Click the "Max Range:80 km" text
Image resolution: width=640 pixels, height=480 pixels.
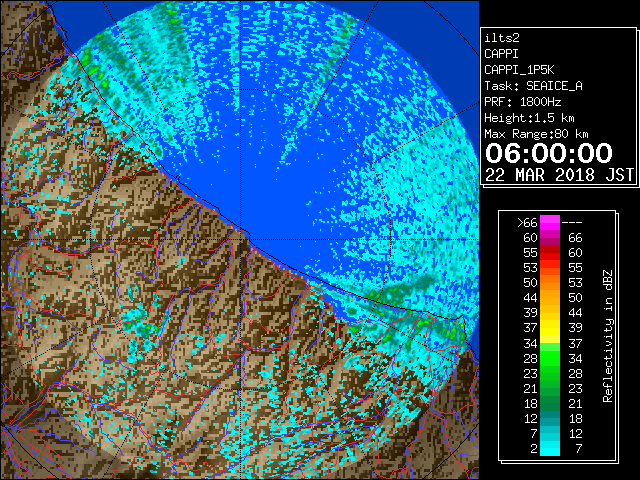tap(536, 134)
